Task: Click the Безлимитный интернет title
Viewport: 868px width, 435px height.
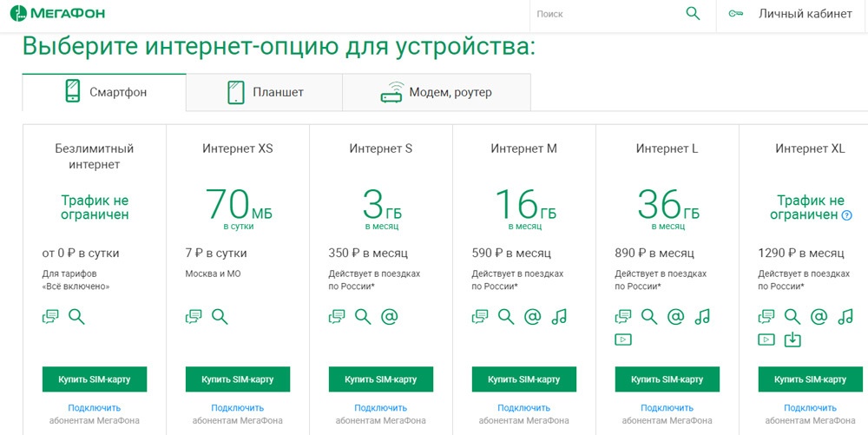Action: pyautogui.click(x=95, y=156)
